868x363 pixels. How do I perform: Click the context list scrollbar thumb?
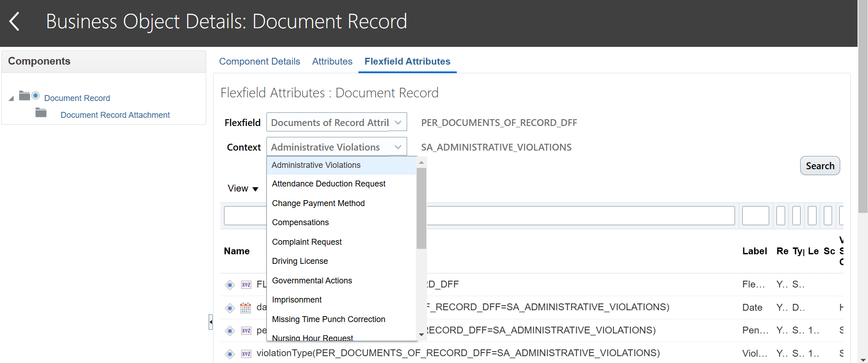coord(421,208)
